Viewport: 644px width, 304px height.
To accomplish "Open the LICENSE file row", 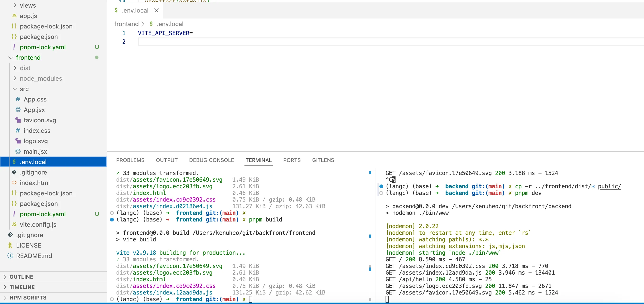I will 53,245.
